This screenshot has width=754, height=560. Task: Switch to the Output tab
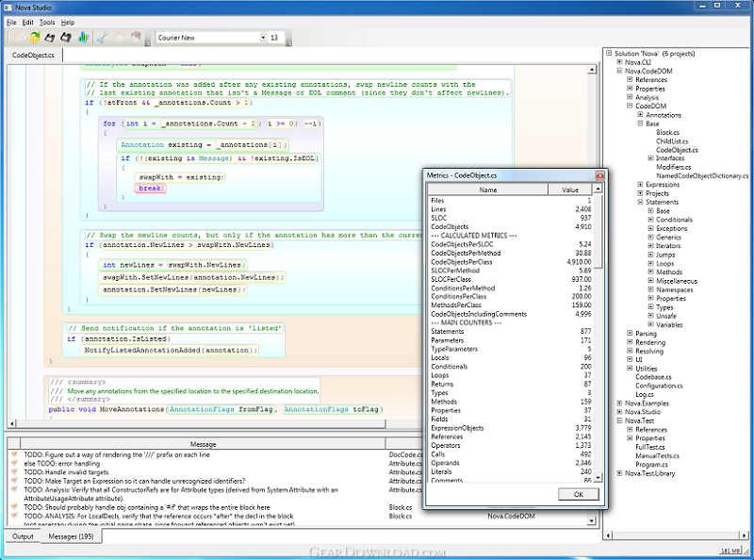coord(23,536)
